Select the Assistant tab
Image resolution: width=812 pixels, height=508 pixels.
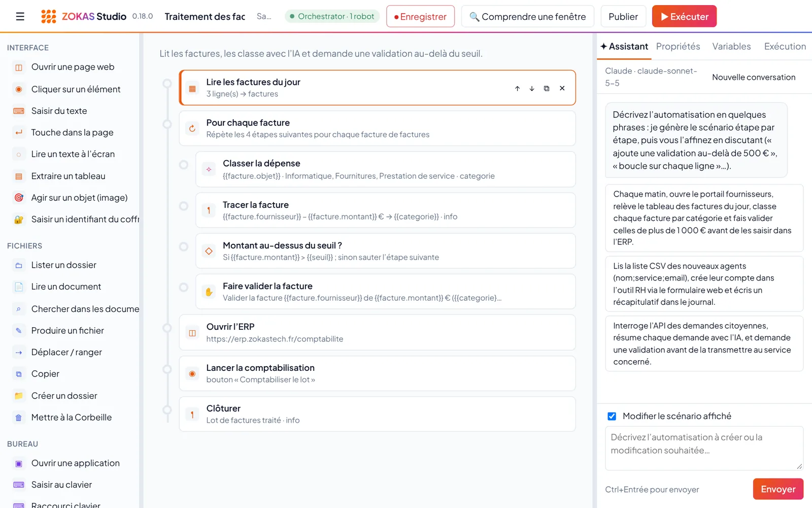click(624, 46)
